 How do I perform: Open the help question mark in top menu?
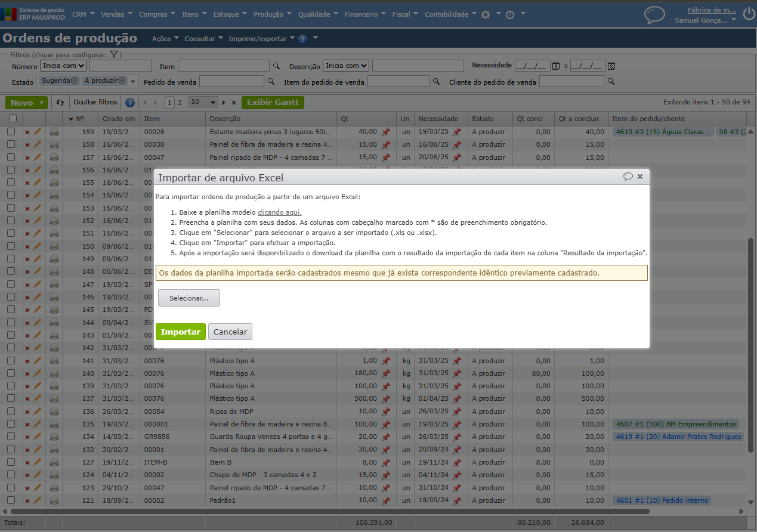(510, 15)
